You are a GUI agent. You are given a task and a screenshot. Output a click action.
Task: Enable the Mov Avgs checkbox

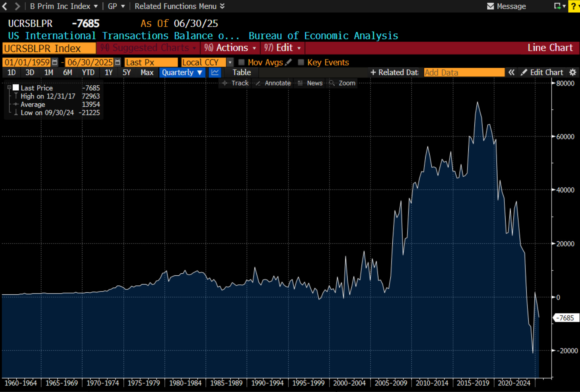coord(241,62)
